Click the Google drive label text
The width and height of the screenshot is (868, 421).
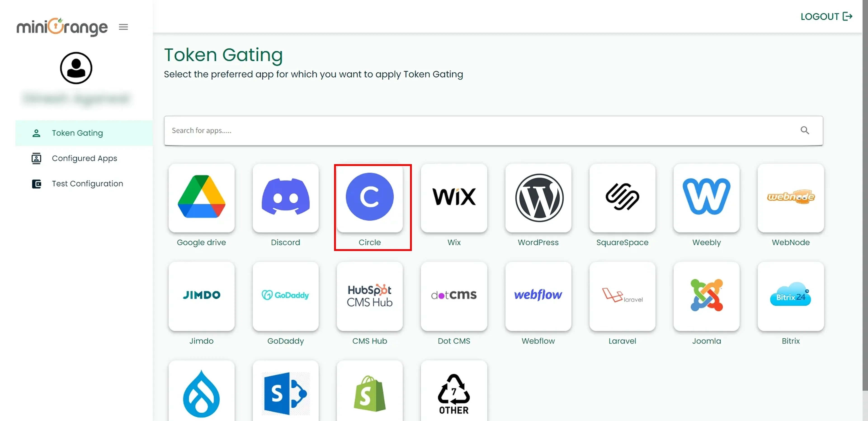pos(201,242)
